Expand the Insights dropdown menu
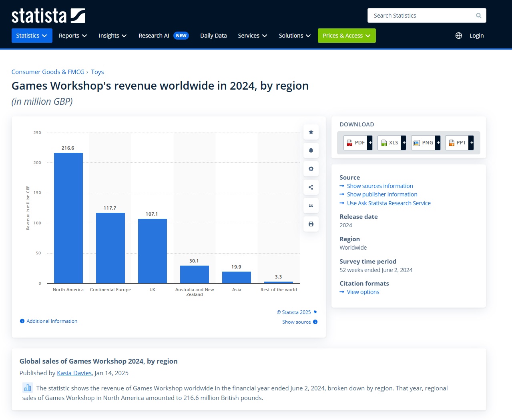Viewport: 512px width, 420px height. [x=113, y=36]
